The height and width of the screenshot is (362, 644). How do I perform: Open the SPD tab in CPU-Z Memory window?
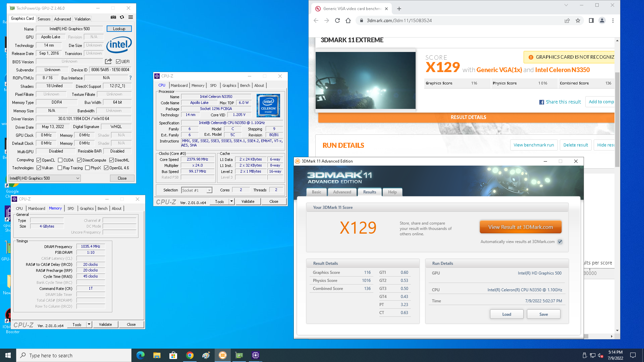tap(70, 208)
